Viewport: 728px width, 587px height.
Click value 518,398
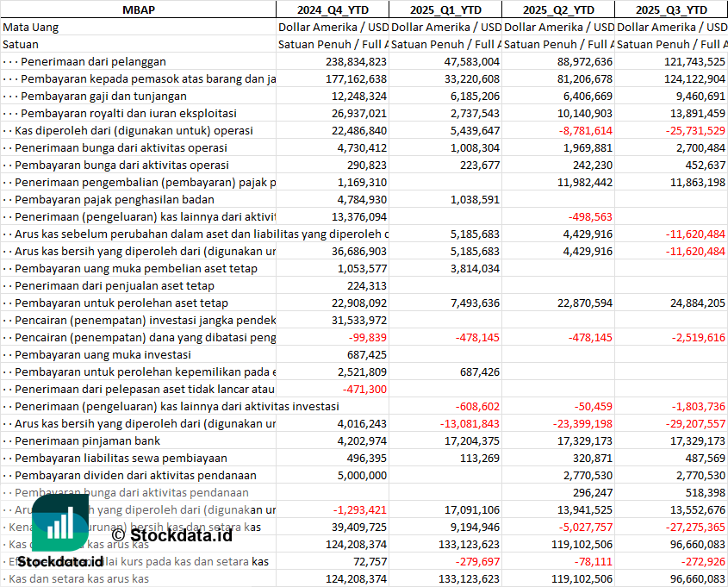click(706, 492)
